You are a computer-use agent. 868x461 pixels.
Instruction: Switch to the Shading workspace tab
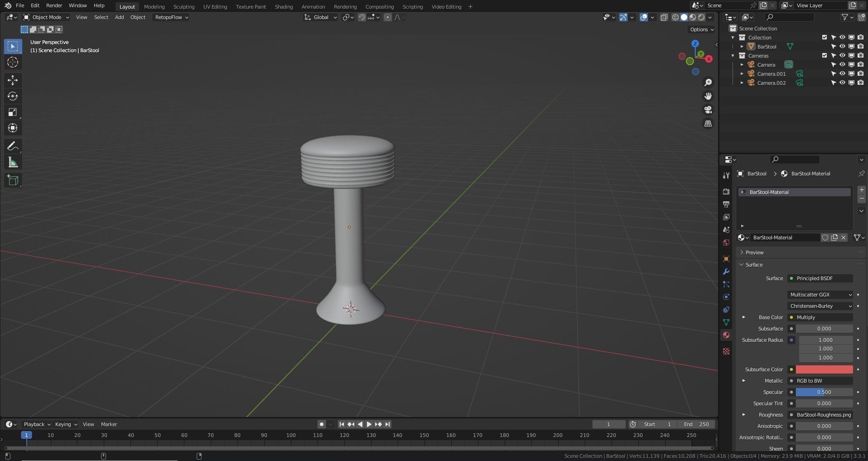284,7
